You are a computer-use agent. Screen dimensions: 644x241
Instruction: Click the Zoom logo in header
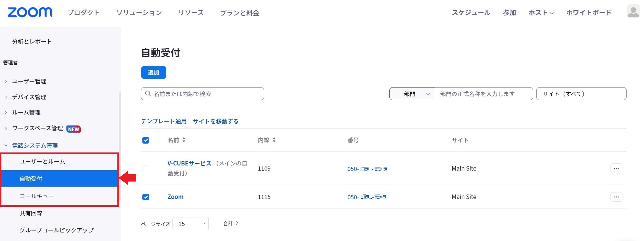point(30,12)
